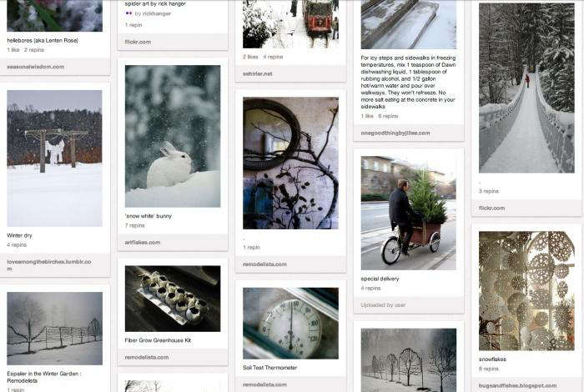584x392 pixels.
Task: Open the snow white bunny photo
Action: point(173,136)
